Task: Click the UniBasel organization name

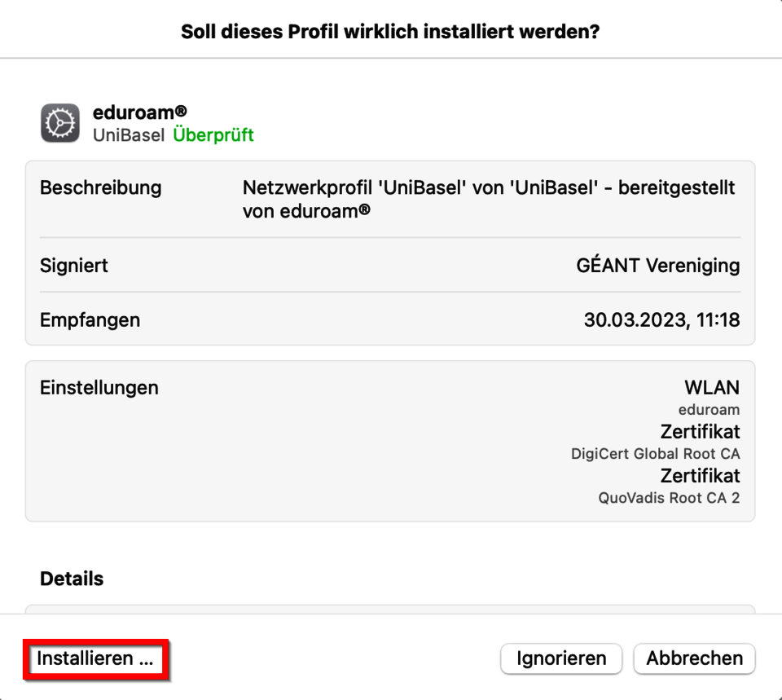Action: click(129, 135)
